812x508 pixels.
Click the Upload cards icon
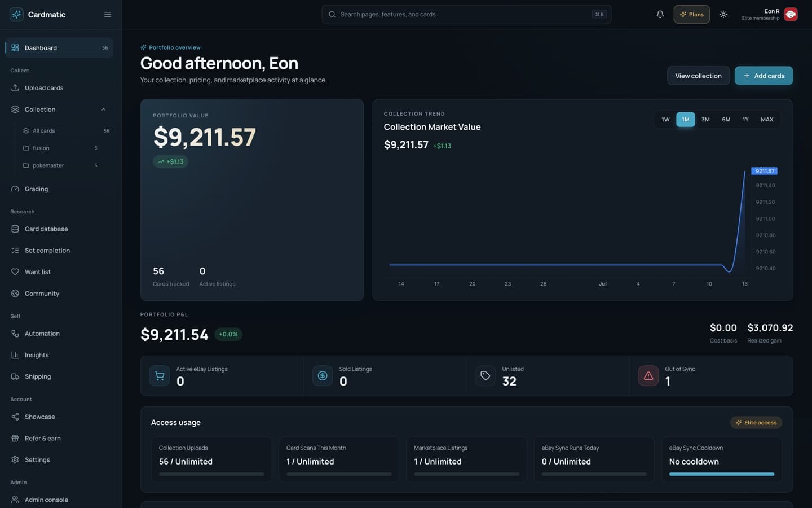point(15,88)
